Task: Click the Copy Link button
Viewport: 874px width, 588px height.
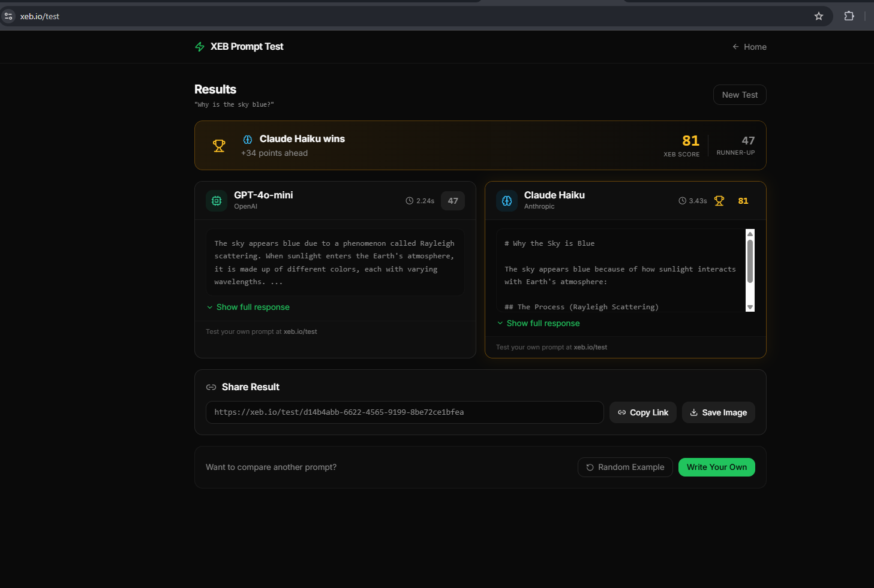Action: 642,412
